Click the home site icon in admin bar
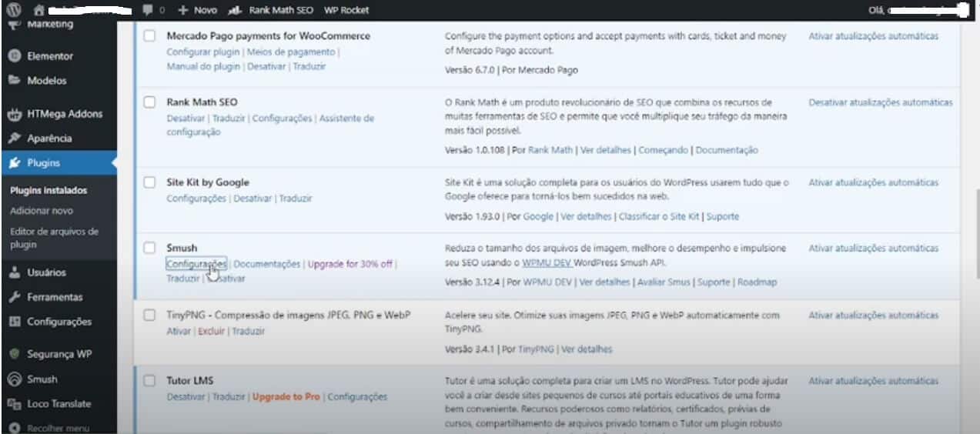This screenshot has height=434, width=980. click(38, 10)
